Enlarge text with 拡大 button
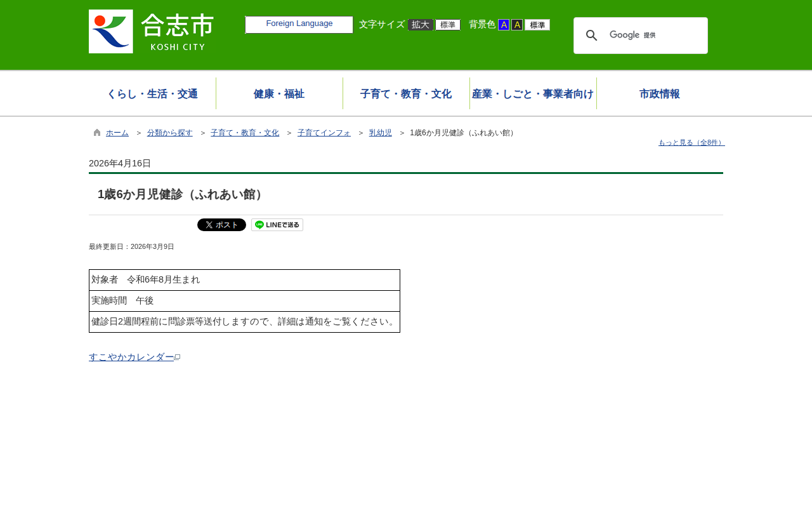The image size is (812, 508). [421, 25]
